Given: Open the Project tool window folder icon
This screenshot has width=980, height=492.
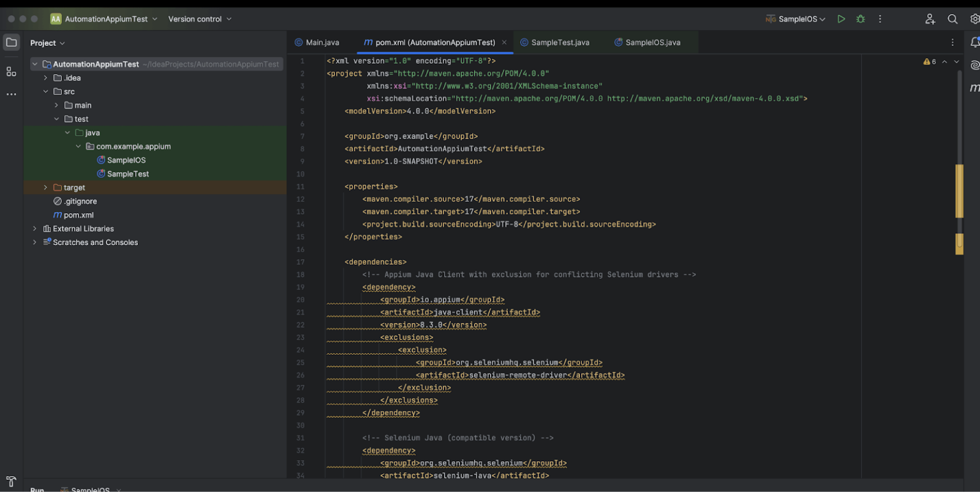Looking at the screenshot, I should (11, 42).
